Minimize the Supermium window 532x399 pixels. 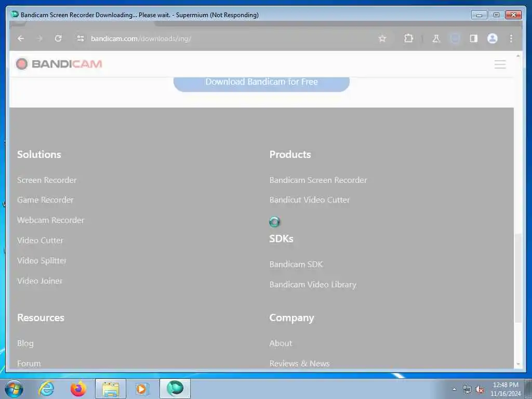pyautogui.click(x=479, y=15)
